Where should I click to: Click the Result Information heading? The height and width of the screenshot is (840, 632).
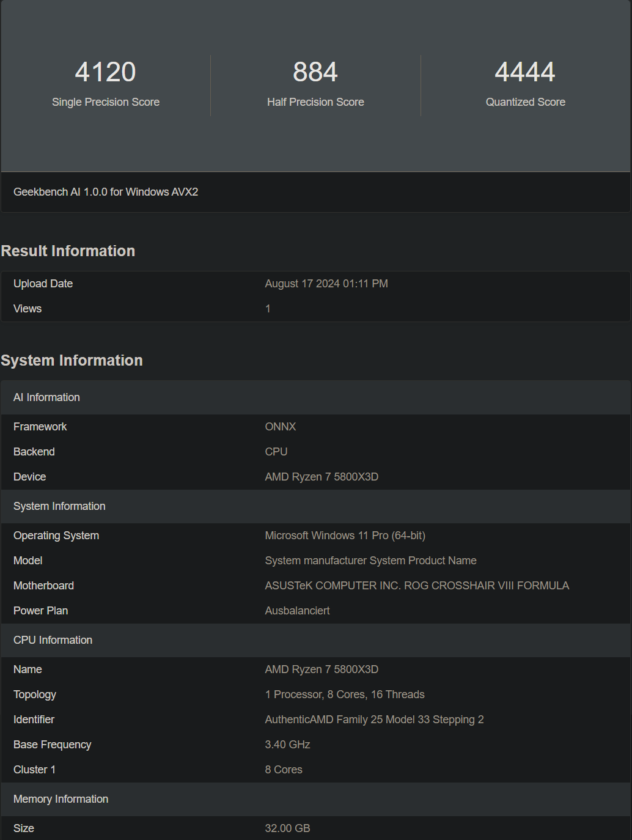pyautogui.click(x=68, y=251)
